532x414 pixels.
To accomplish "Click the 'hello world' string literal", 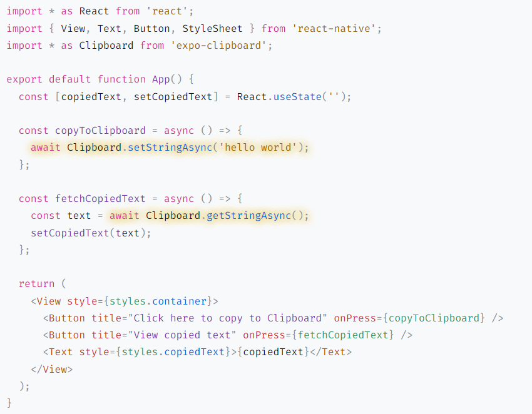I will 258,148.
